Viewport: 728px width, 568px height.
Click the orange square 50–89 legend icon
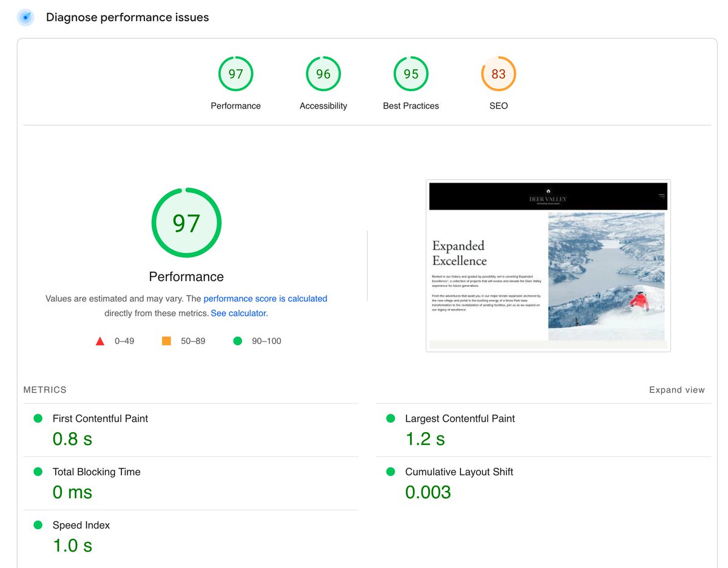coord(166,341)
